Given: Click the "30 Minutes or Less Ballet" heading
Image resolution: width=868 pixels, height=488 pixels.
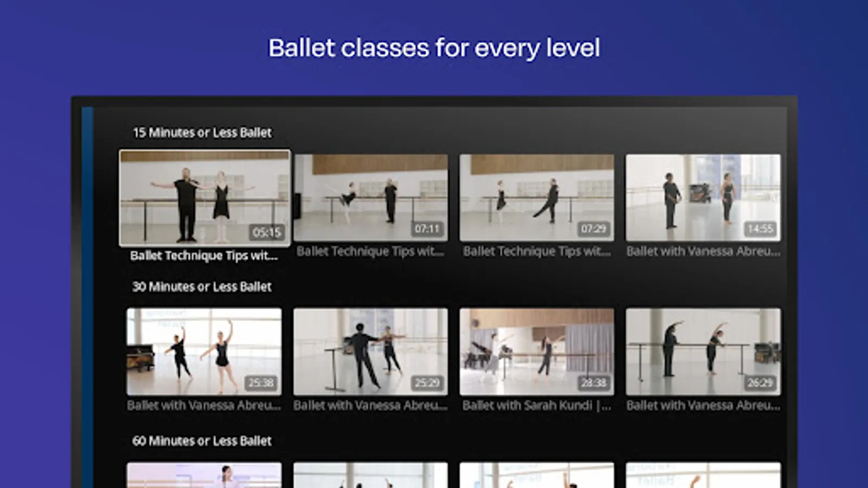Looking at the screenshot, I should [x=202, y=286].
